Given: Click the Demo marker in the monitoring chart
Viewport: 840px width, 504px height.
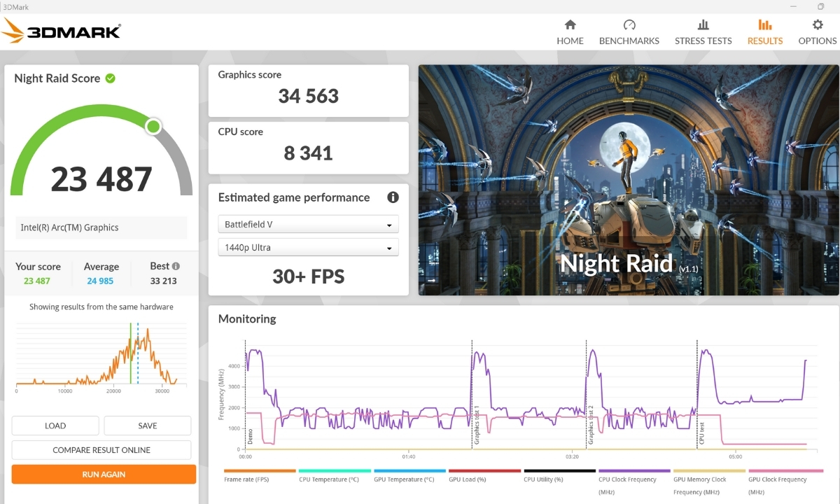Looking at the screenshot, I should tap(249, 437).
